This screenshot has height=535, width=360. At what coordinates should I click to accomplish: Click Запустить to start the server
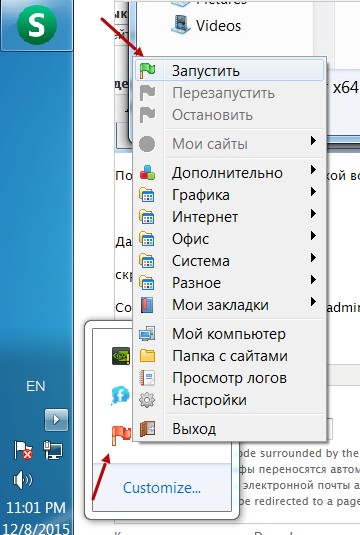[229, 71]
